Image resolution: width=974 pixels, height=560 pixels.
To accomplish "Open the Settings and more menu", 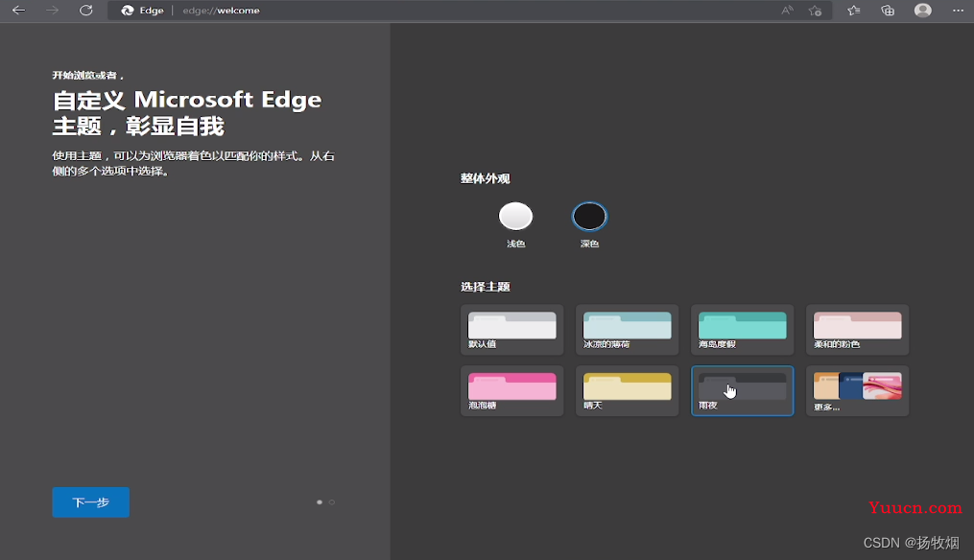I will (x=958, y=10).
